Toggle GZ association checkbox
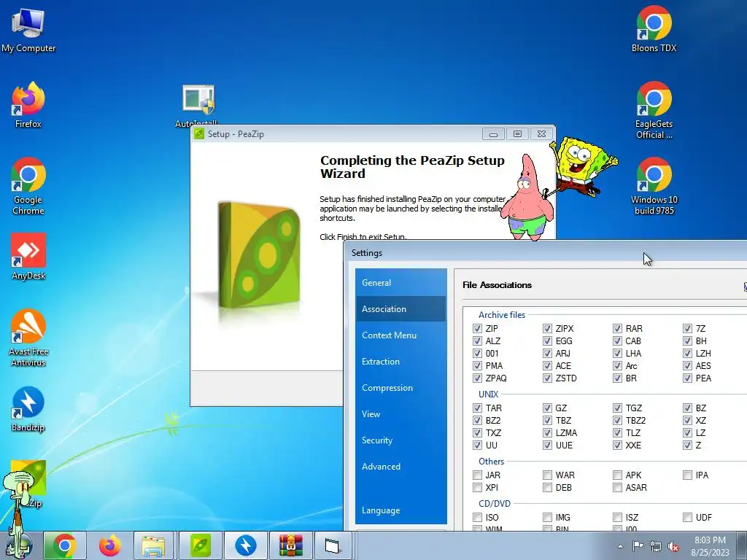Viewport: 747px width, 560px height. click(x=547, y=408)
